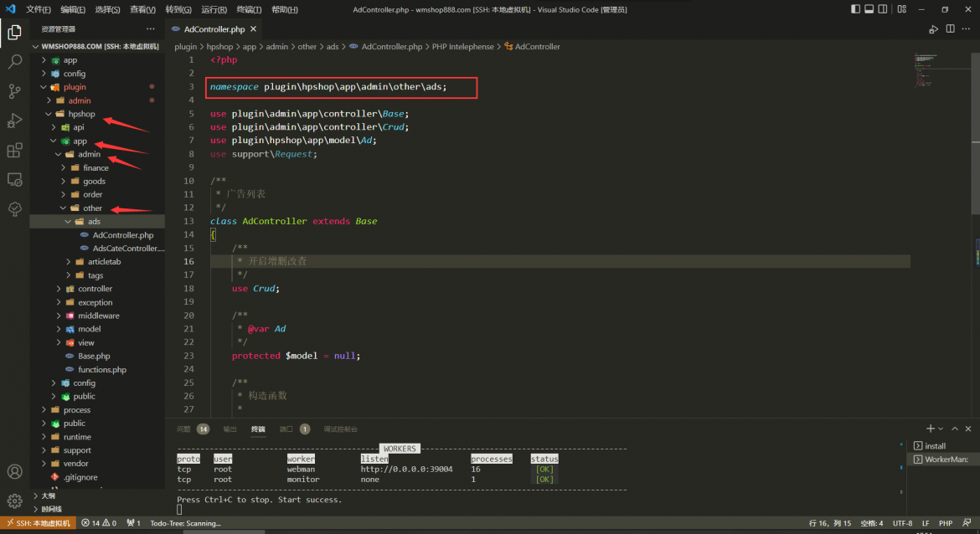Switch to the 调试控制台 panel tab
Image resolution: width=980 pixels, height=534 pixels.
[x=341, y=429]
